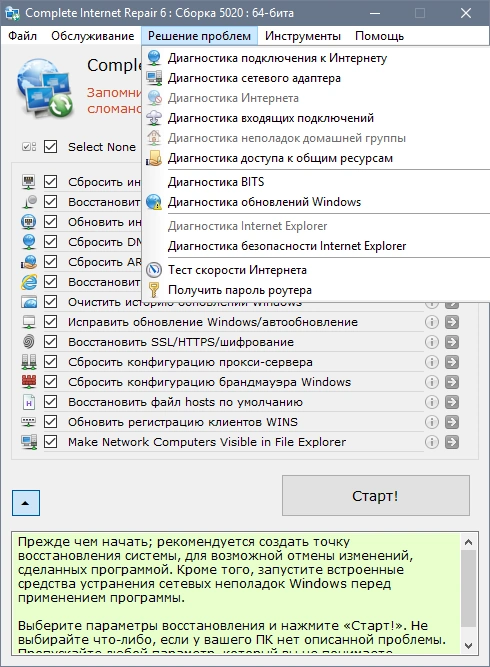490x667 pixels.
Task: Open the Обслуживание menu
Action: (93, 36)
